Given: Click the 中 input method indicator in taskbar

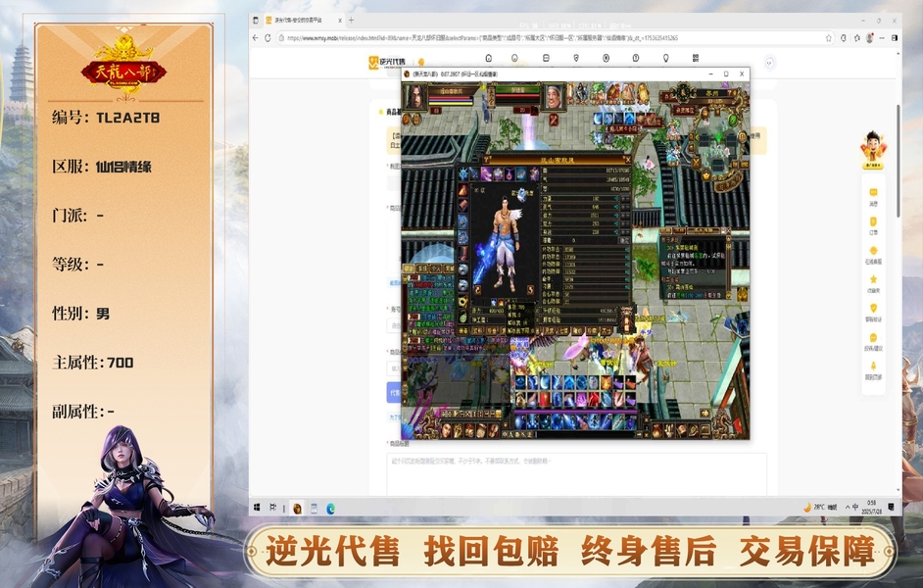Looking at the screenshot, I should [855, 507].
